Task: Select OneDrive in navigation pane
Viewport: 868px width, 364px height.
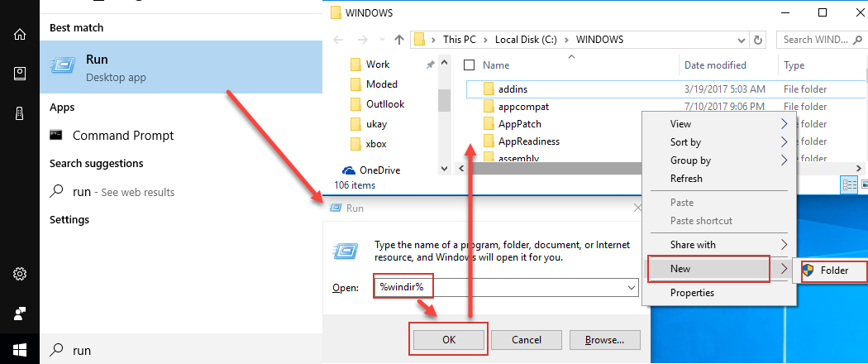Action: click(x=379, y=170)
